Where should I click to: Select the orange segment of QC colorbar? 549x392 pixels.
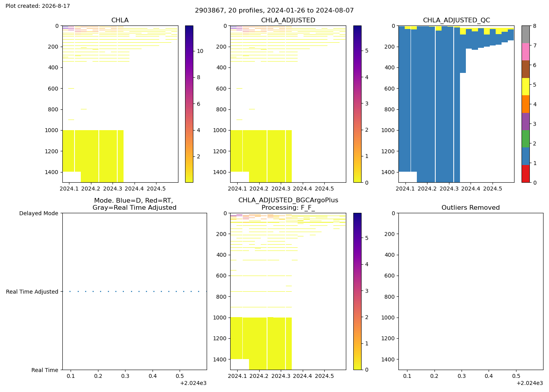(x=525, y=104)
